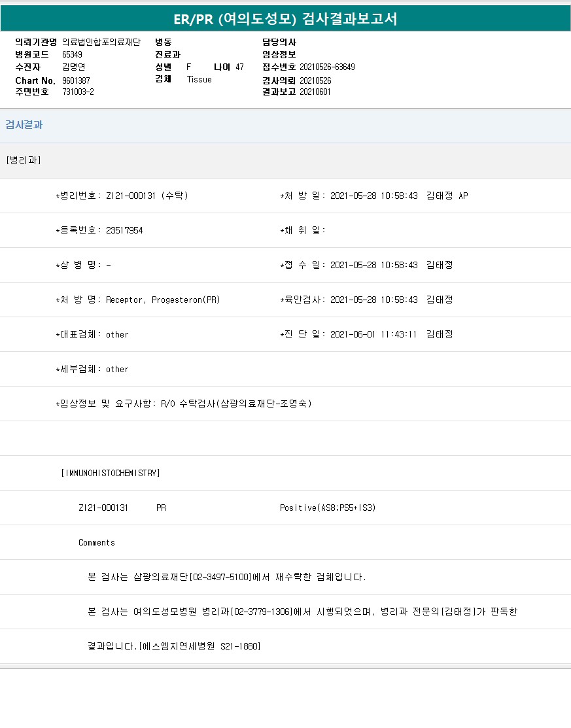571x728 pixels.
Task: Select the reference '[에스엠지연세병원 S21-1880]'
Action: tap(199, 646)
